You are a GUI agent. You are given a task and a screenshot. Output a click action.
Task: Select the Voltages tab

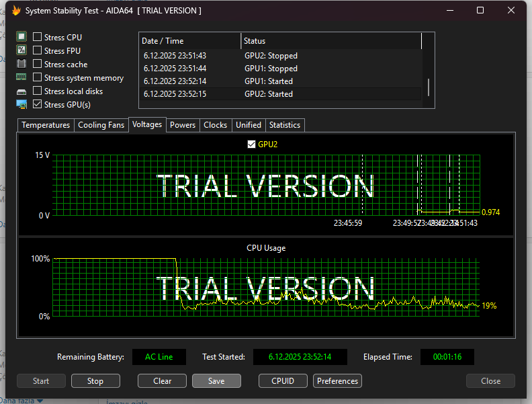point(147,124)
